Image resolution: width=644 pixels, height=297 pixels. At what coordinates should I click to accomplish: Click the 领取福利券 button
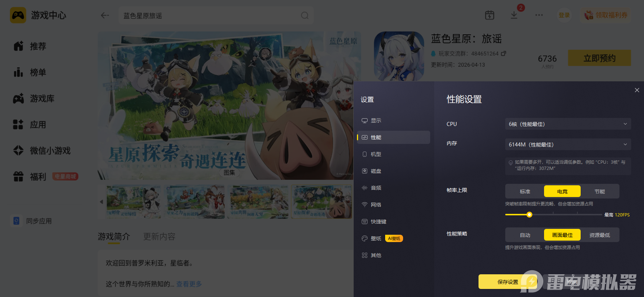point(606,15)
